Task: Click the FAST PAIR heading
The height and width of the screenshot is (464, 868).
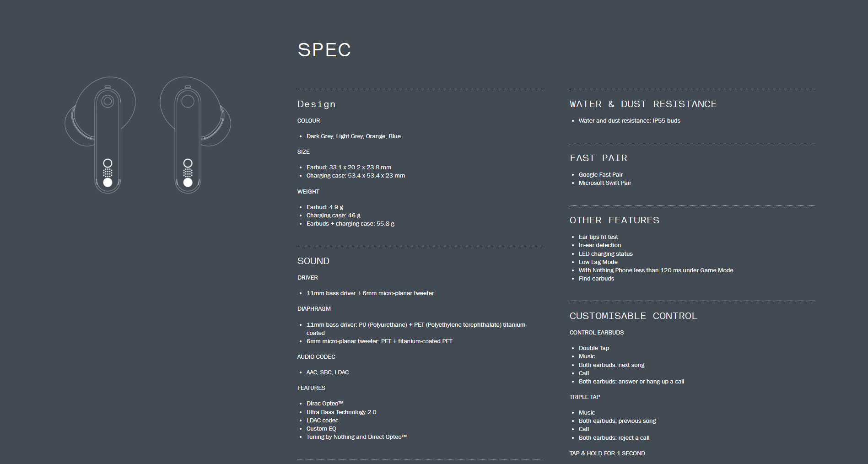Action: point(598,158)
